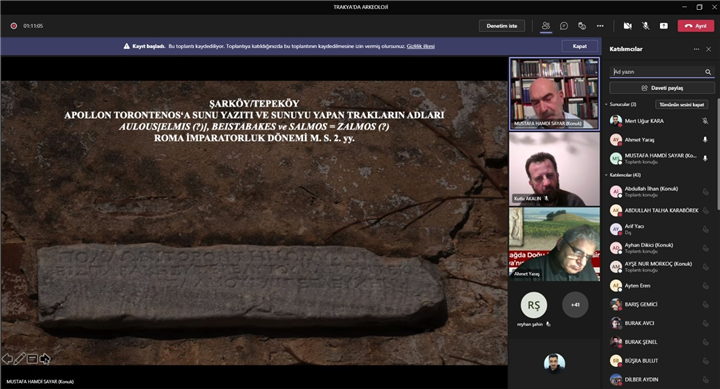Click Ahmet Yaraş's microphone icon

coord(705,140)
